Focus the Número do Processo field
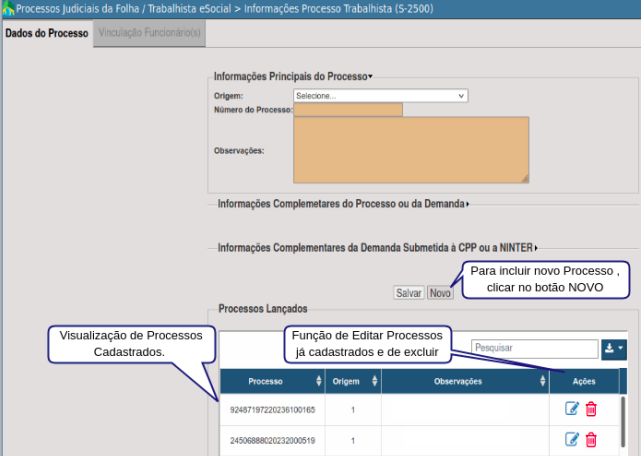The height and width of the screenshot is (456, 644). pos(348,110)
